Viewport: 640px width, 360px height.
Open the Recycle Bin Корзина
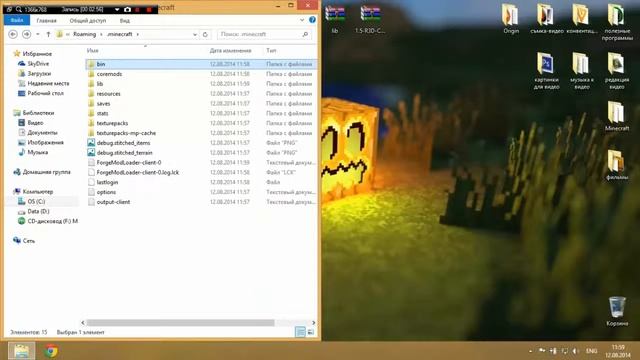pos(617,311)
